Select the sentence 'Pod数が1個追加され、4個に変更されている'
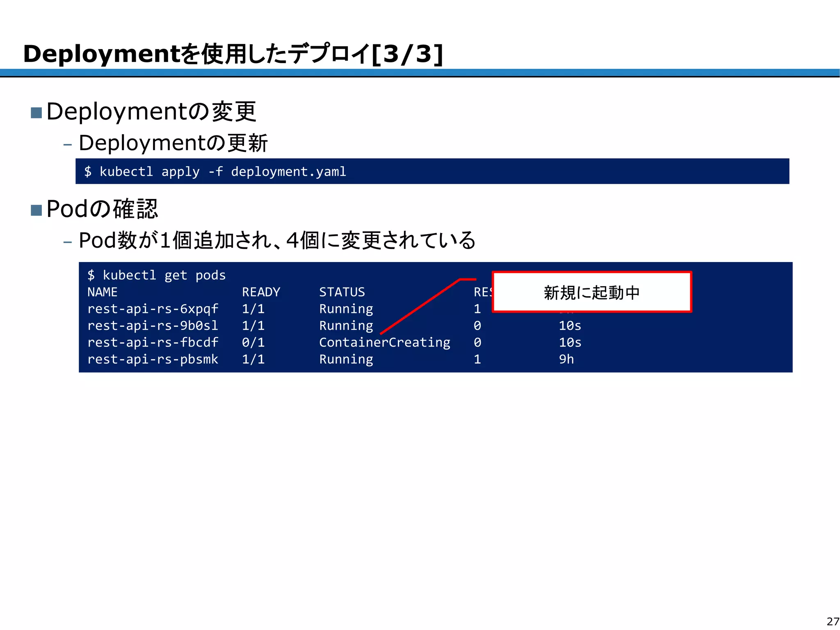The height and width of the screenshot is (630, 840). tap(277, 240)
